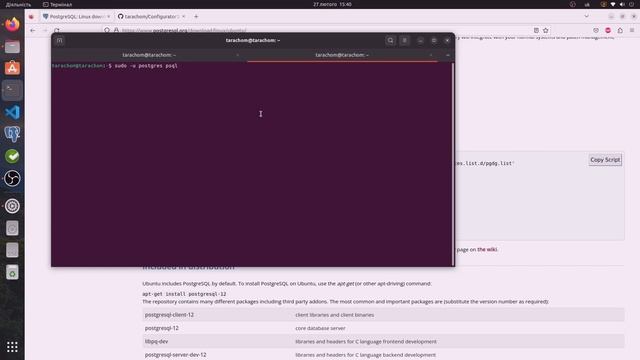Launch OBS Studio from the dock

pos(12,178)
